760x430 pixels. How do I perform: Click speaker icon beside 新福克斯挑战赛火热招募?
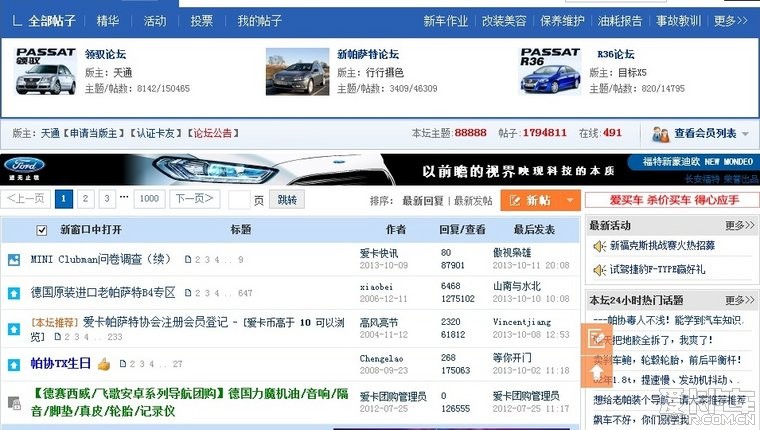[600, 246]
